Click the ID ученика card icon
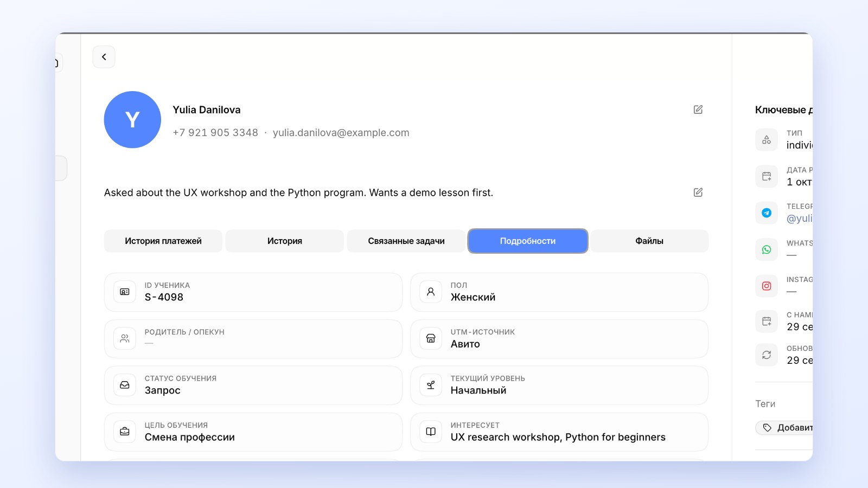Screen dimensions: 868x488 tap(125, 292)
